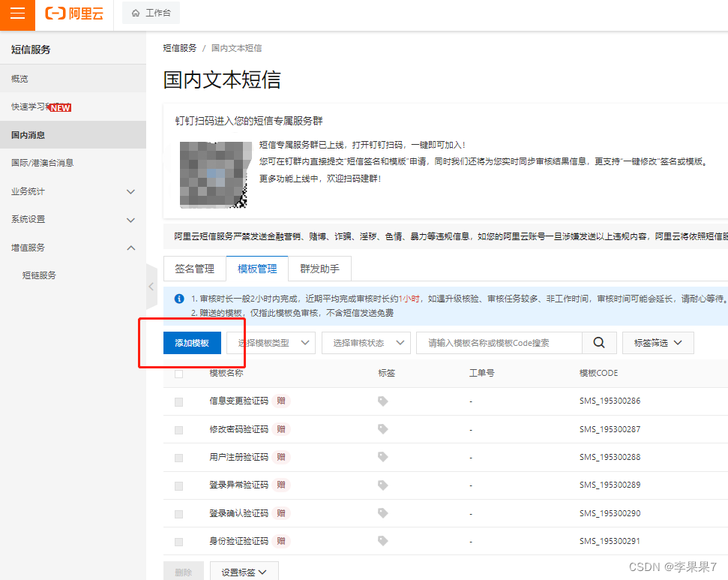
Task: Open the 选择模板类型 dropdown
Action: coord(271,343)
